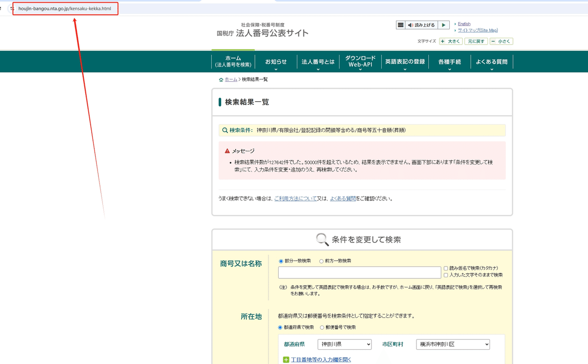Viewport: 588px width, 364px height.
Task: Open the read-aloud hamburger menu icon
Action: pos(401,25)
